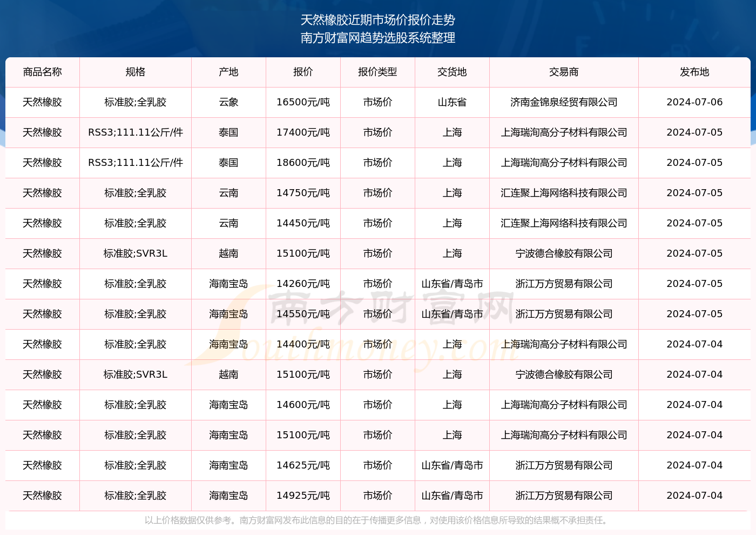This screenshot has height=535, width=756.
Task: Click 海南宝岛 in the 14260元/吨 row
Action: pyautogui.click(x=229, y=284)
